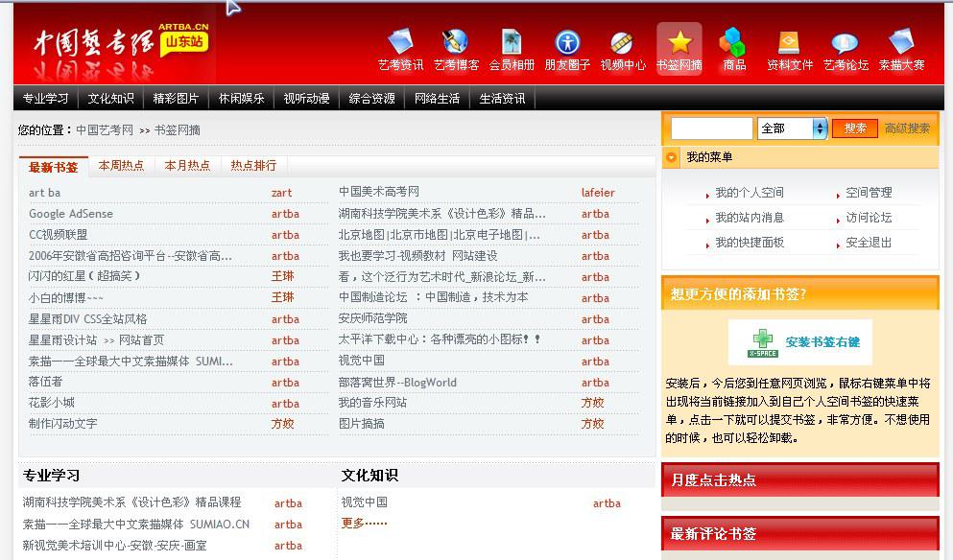Open the 文化知识 navigation menu item
Viewport: 953px width, 560px height.
(x=110, y=99)
